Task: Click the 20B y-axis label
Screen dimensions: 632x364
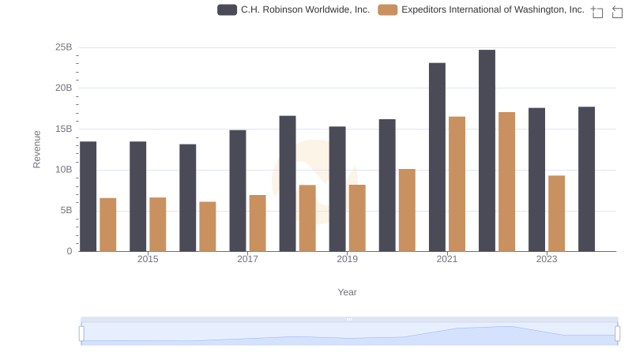Action: coord(64,88)
